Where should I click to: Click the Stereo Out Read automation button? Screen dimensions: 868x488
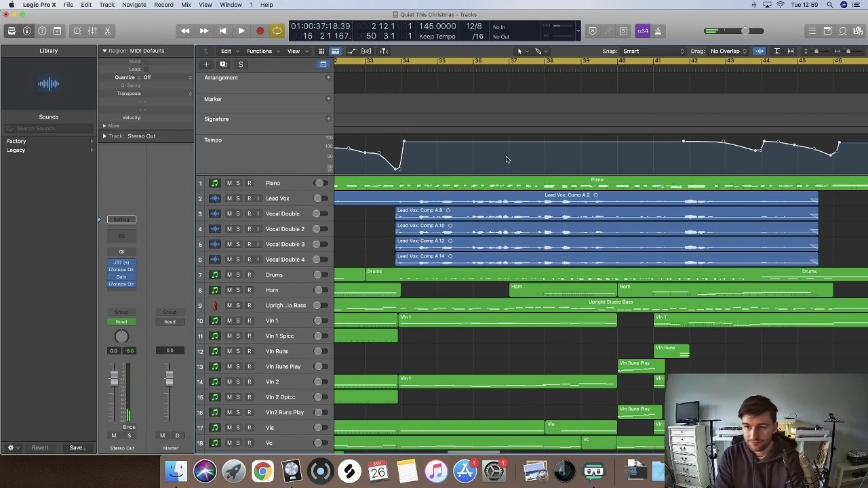121,322
